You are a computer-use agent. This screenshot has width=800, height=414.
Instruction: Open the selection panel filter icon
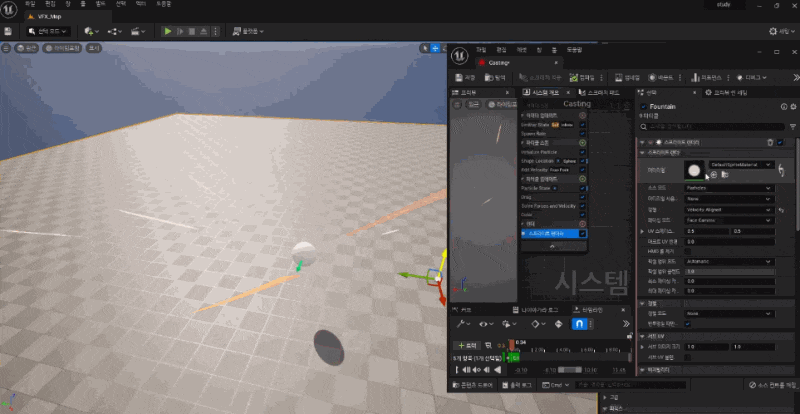pos(793,126)
